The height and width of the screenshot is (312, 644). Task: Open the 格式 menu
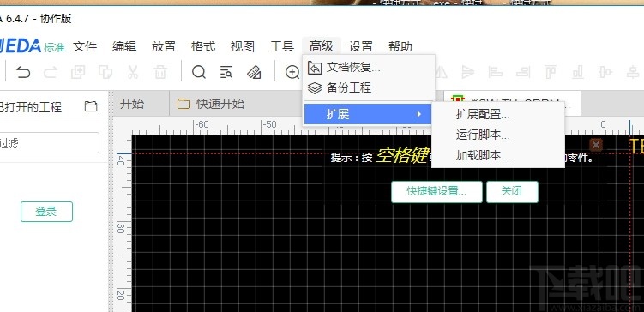(203, 46)
